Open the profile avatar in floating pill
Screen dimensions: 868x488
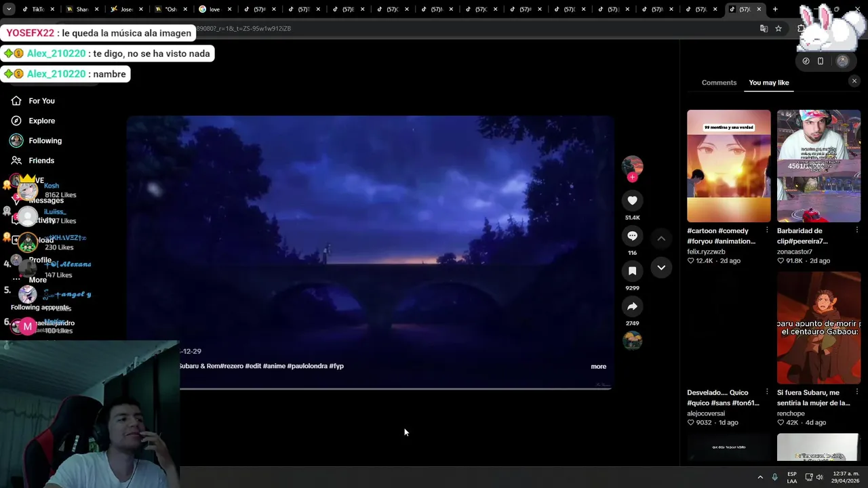click(842, 61)
